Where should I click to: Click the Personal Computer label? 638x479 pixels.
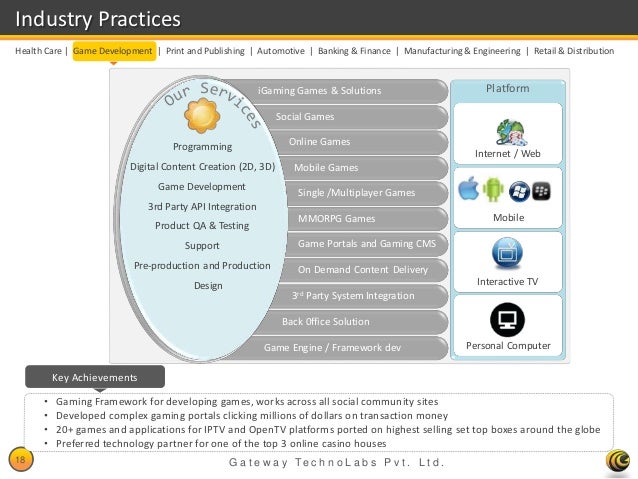point(508,346)
